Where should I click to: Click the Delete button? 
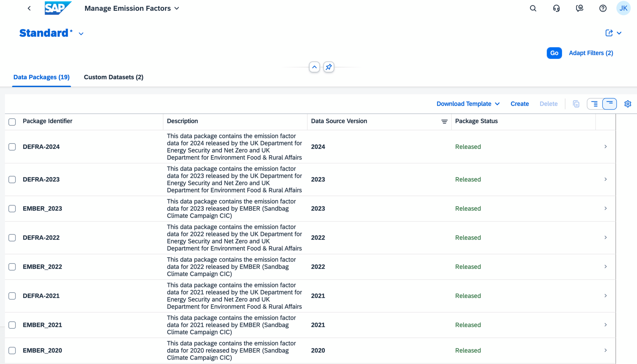548,104
